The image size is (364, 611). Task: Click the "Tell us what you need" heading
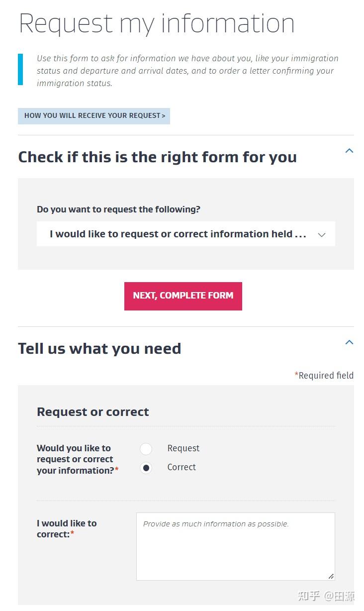click(99, 349)
